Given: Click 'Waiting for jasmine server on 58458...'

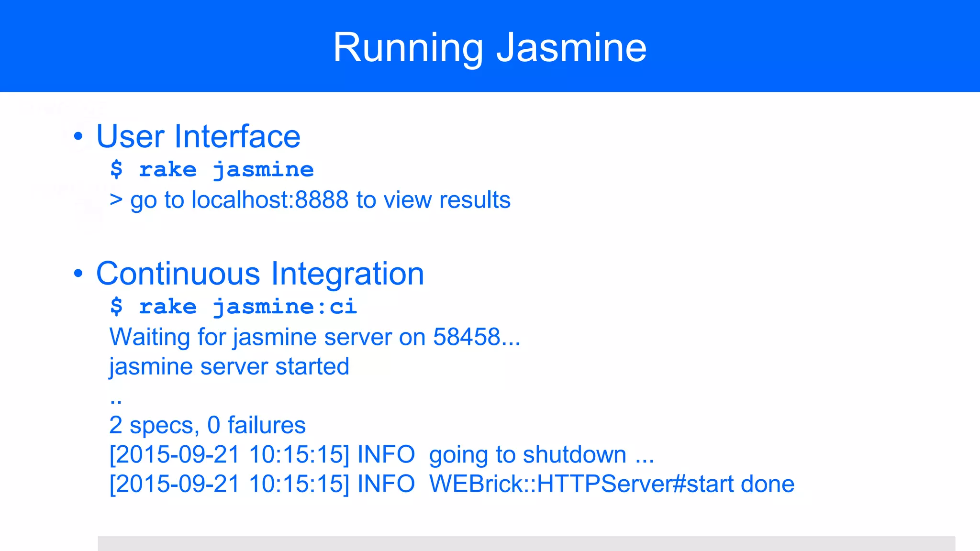Looking at the screenshot, I should pos(315,337).
